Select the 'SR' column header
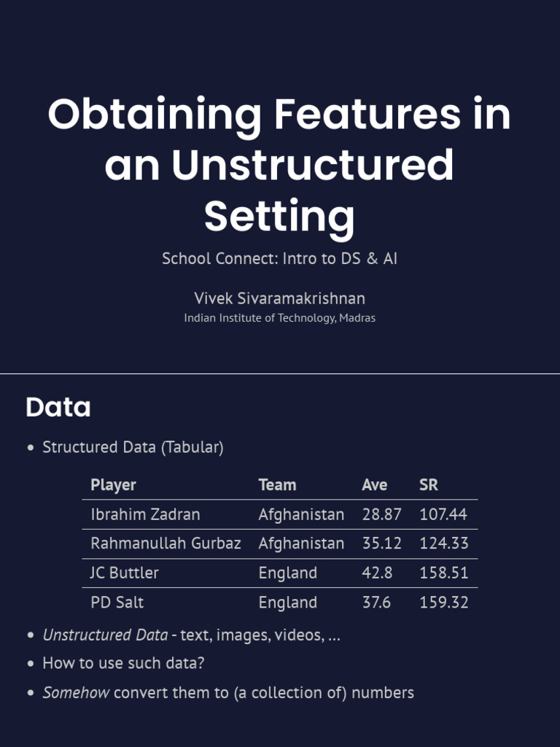Viewport: 560px width, 747px height. click(429, 485)
